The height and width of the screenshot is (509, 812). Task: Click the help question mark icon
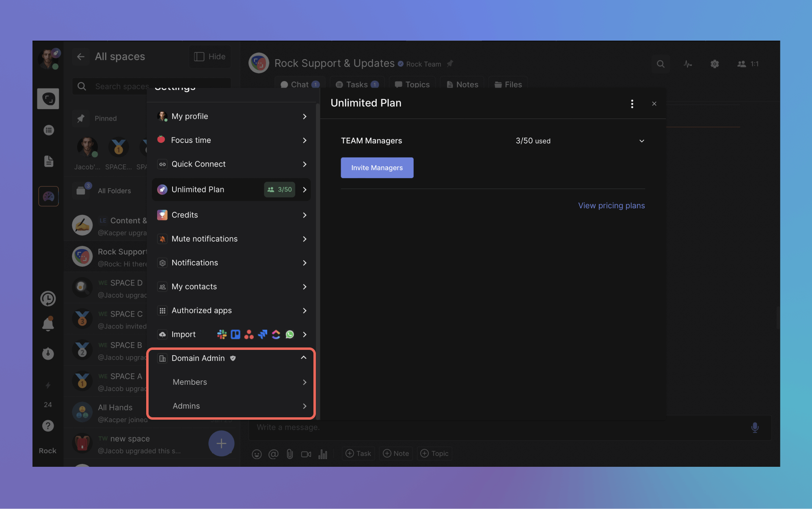pyautogui.click(x=48, y=426)
